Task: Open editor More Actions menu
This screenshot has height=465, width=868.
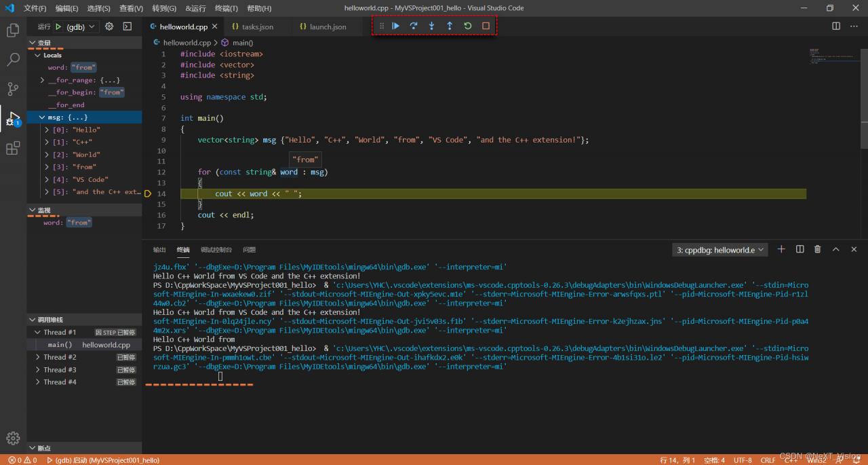Action: pos(854,26)
